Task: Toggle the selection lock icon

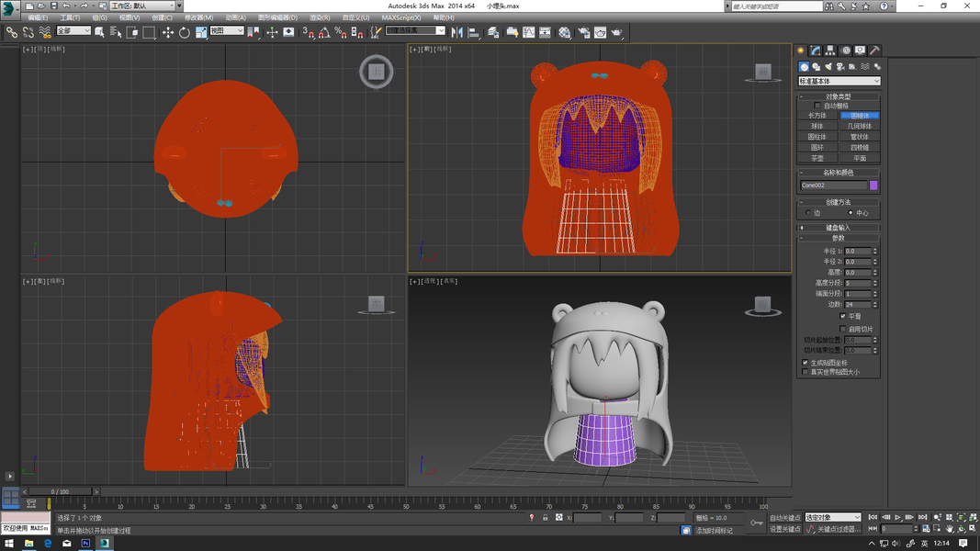Action: [x=545, y=517]
